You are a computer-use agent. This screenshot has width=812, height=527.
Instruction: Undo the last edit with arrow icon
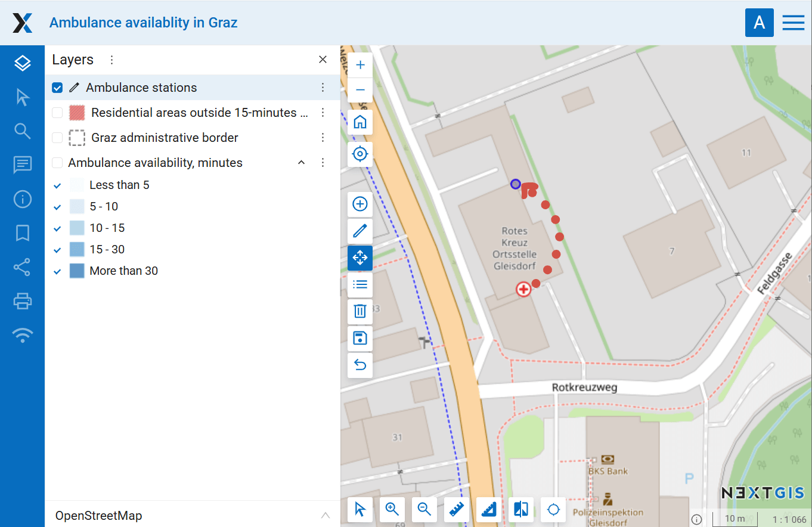360,365
